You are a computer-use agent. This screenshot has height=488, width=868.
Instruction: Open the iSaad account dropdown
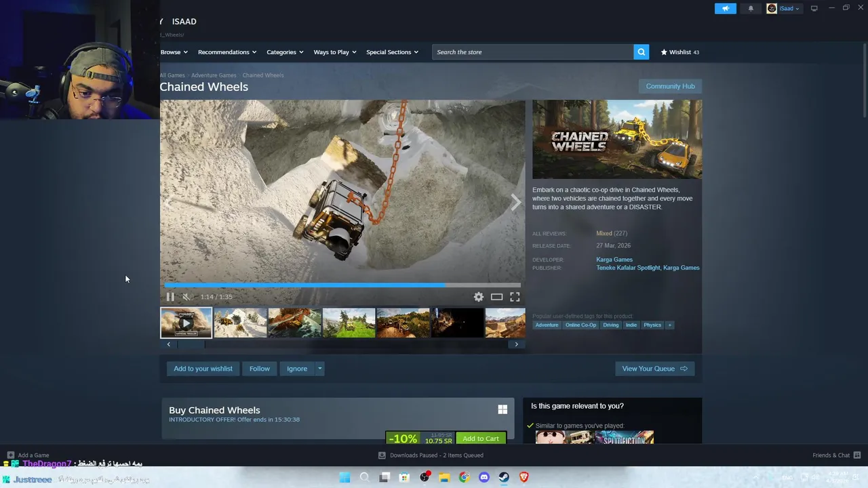point(783,8)
